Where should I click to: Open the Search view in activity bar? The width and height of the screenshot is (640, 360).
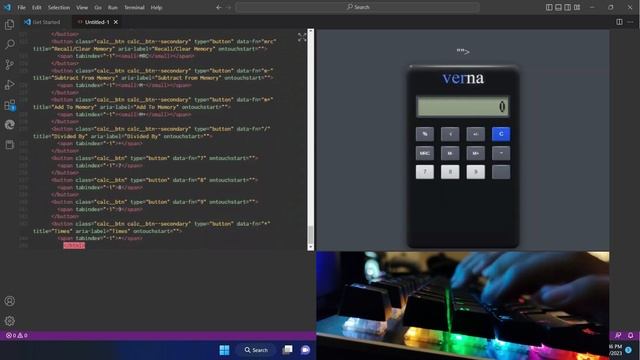(x=9, y=44)
